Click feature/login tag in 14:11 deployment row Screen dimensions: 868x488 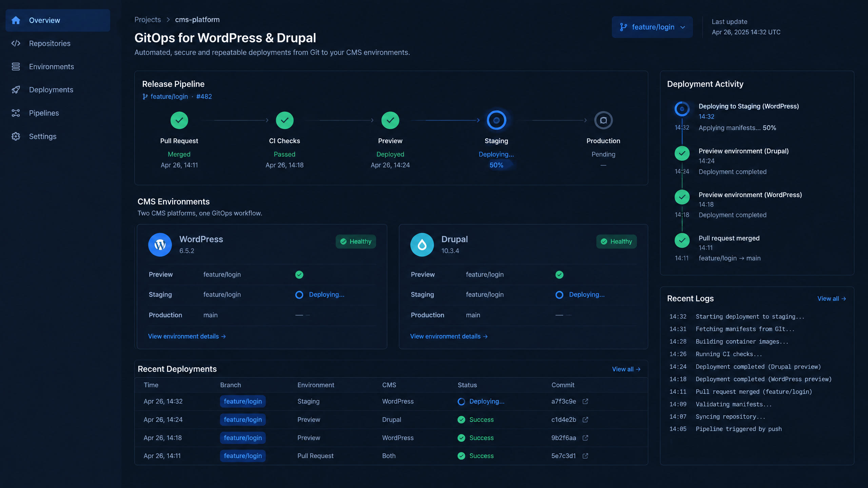(243, 456)
